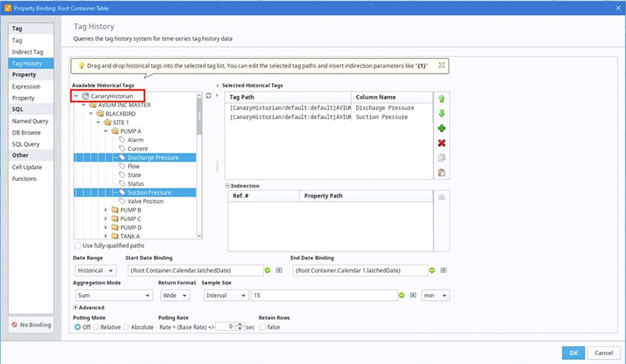This screenshot has height=364, width=626.
Task: Open the Aggregation Mode Sum dropdown
Action: click(x=112, y=296)
